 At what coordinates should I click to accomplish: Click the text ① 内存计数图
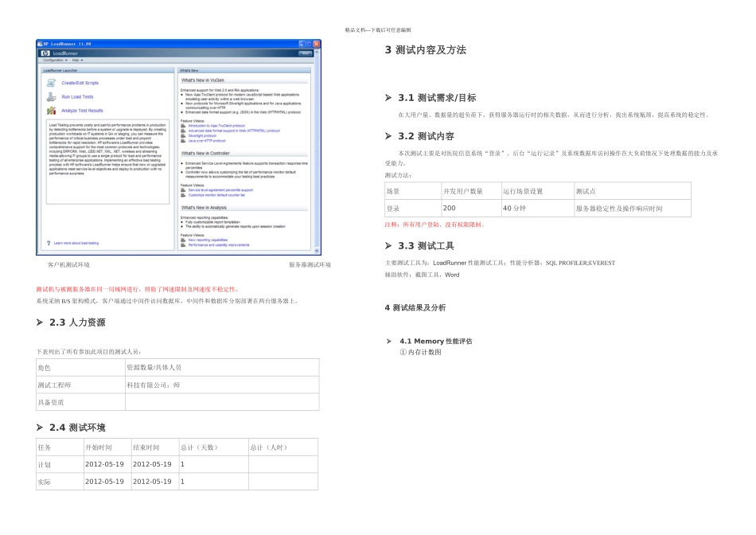(420, 352)
